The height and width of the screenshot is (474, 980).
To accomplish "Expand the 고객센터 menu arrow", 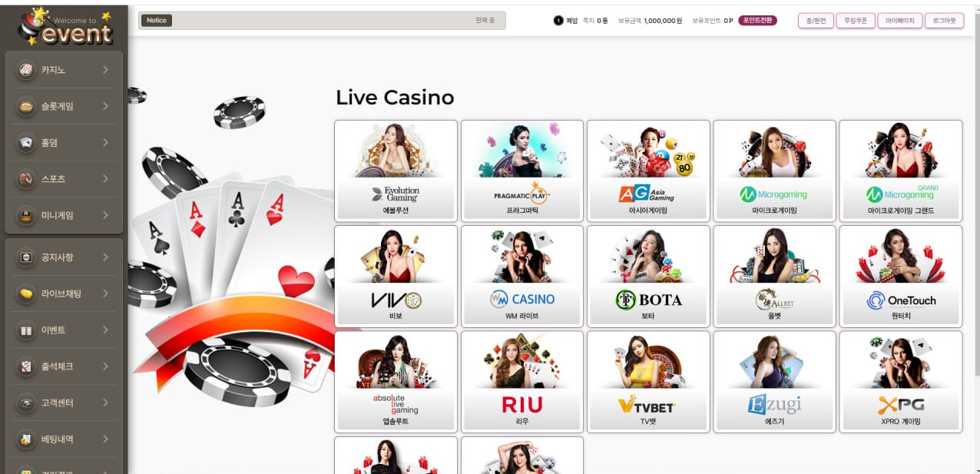I will point(105,403).
